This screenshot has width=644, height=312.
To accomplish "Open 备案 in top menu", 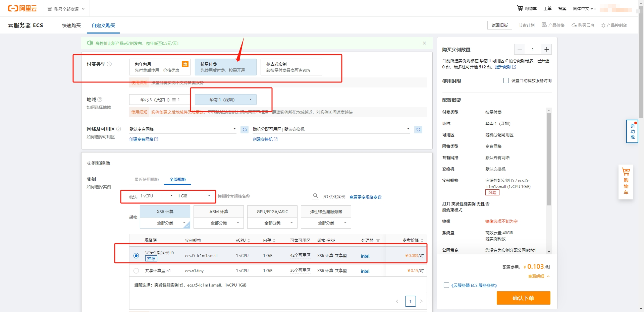I will pos(562,8).
